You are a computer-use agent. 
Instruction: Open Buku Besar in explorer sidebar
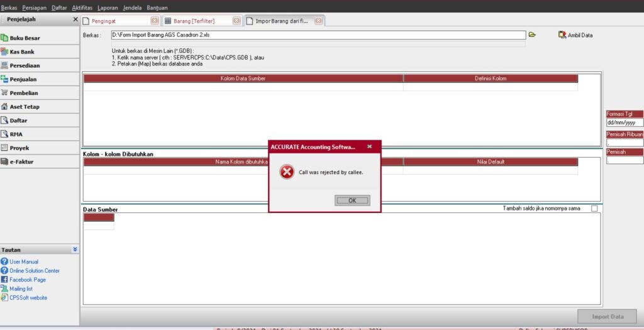pyautogui.click(x=40, y=38)
